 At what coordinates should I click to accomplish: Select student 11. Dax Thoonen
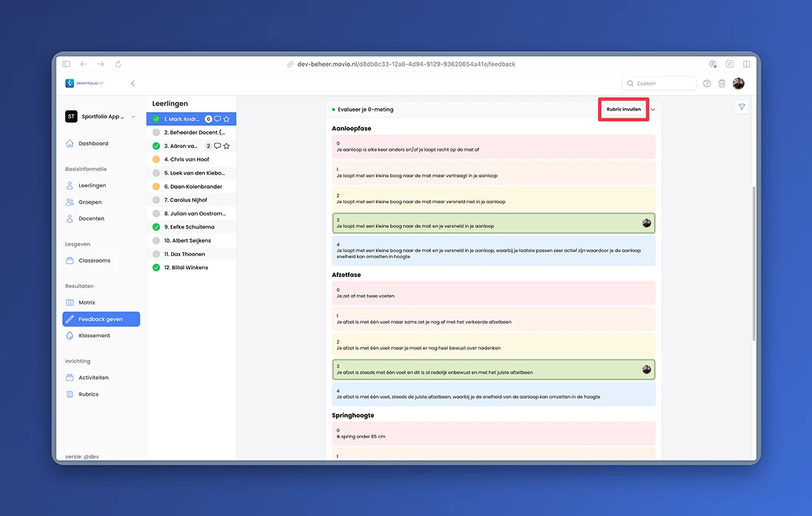click(x=191, y=255)
